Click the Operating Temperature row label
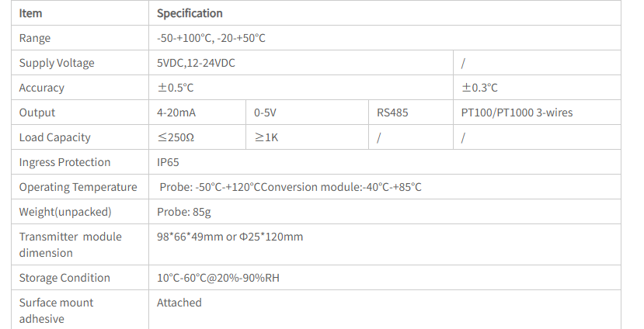 (78, 187)
